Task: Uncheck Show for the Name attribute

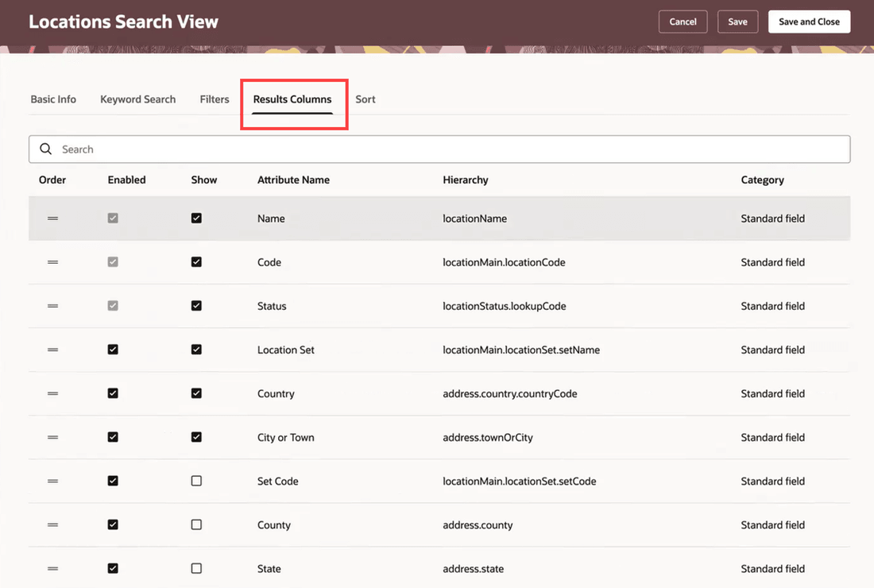Action: click(196, 218)
